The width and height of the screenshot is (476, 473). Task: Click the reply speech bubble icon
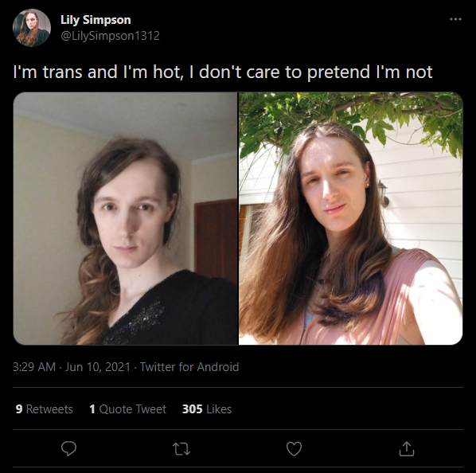click(x=68, y=448)
